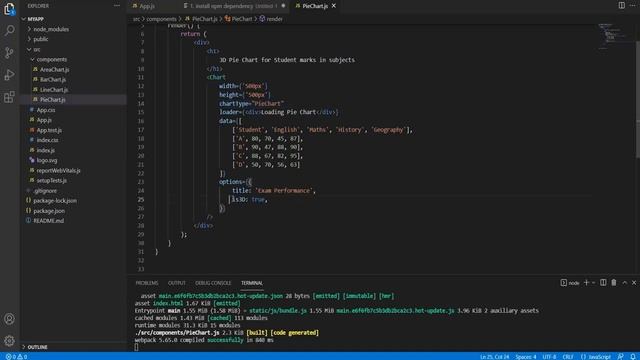This screenshot has width=640, height=360.
Task: Open index.css file
Action: click(x=47, y=140)
